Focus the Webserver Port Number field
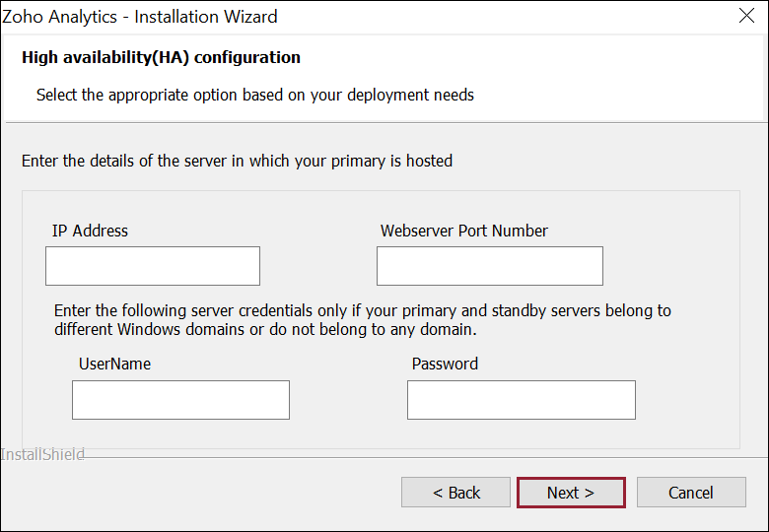Image resolution: width=769 pixels, height=532 pixels. [489, 266]
